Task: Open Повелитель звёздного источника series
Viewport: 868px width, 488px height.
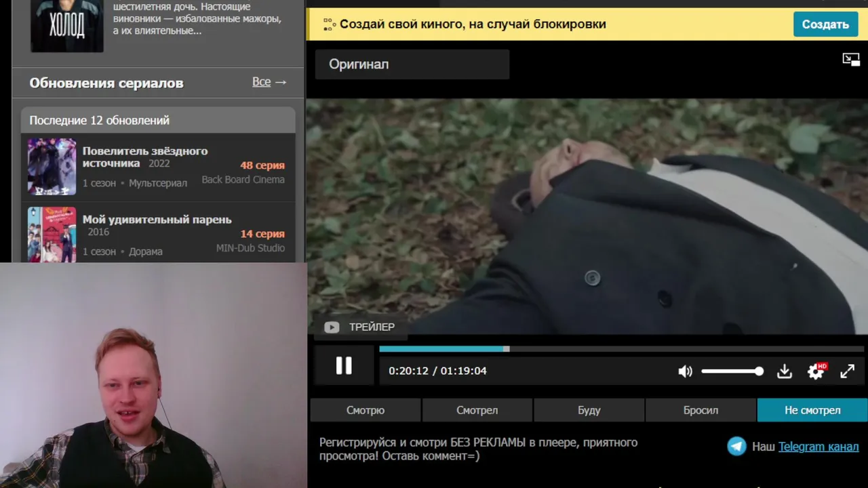Action: point(145,157)
